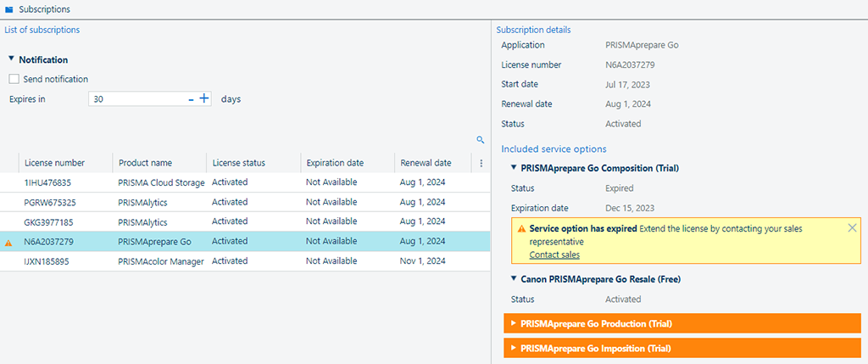Decrease expiry days with minus button

(192, 99)
